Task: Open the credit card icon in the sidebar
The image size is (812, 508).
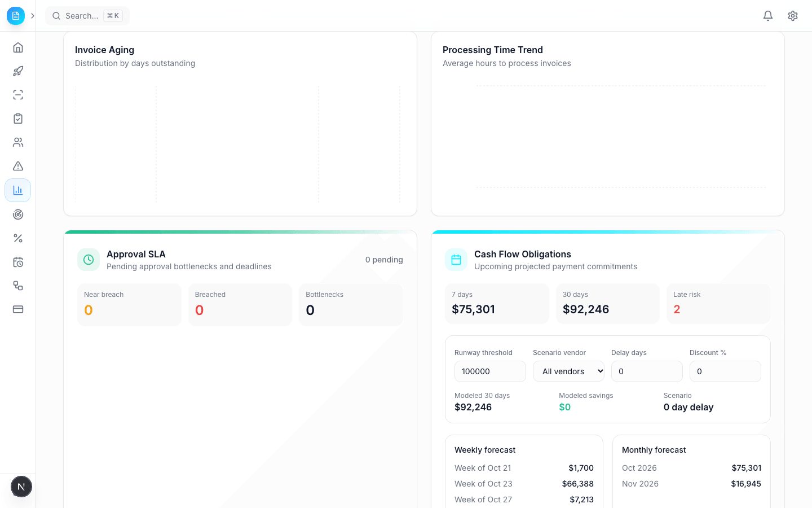Action: point(18,309)
